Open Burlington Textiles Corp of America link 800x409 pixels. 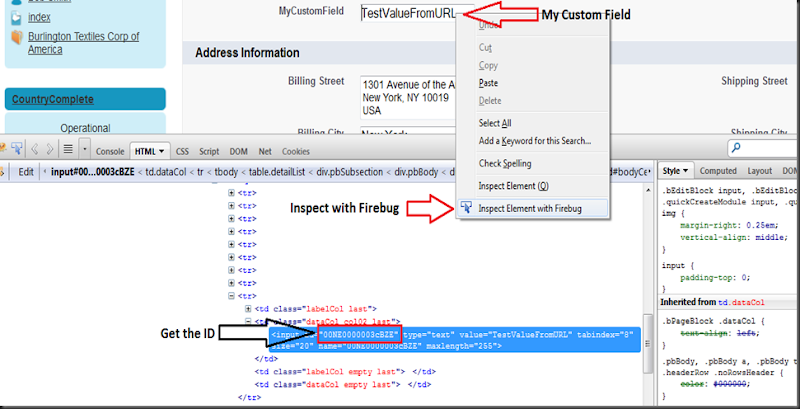(84, 43)
